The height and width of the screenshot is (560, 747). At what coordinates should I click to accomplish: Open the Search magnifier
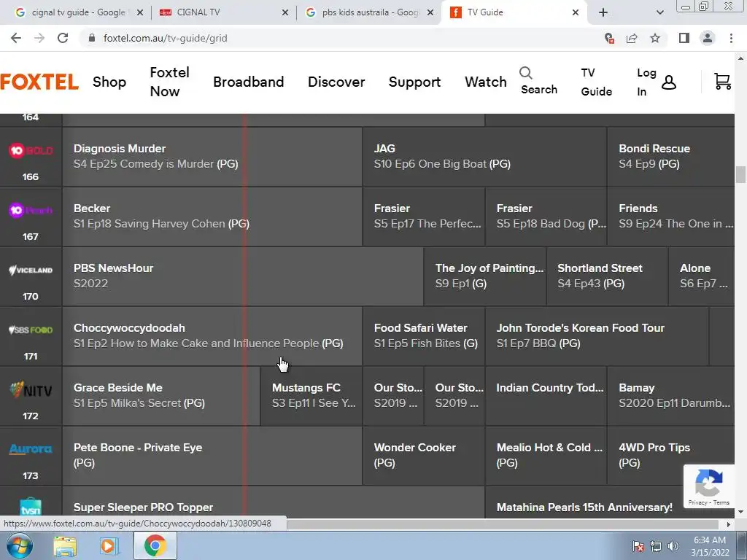click(x=525, y=73)
